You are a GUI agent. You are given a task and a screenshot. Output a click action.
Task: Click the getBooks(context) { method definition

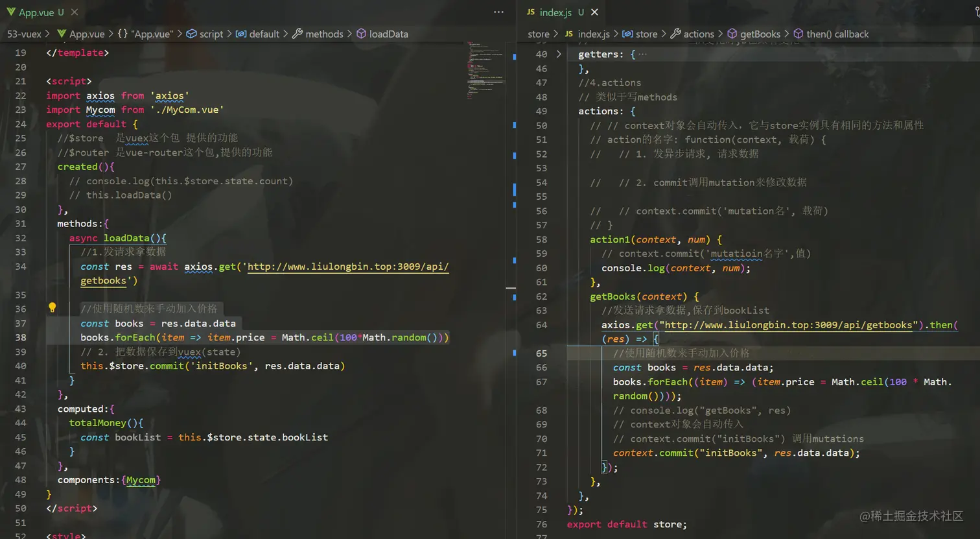coord(644,296)
